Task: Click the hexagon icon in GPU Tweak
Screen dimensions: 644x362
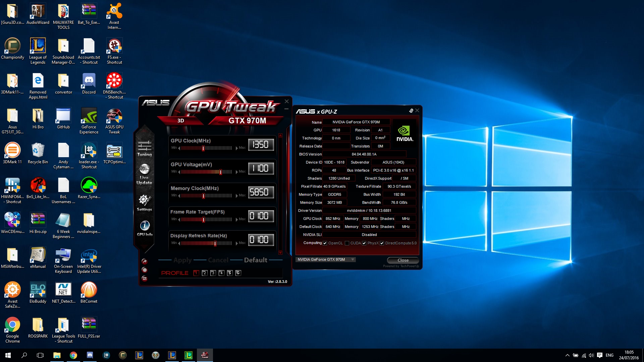Action: (145, 270)
